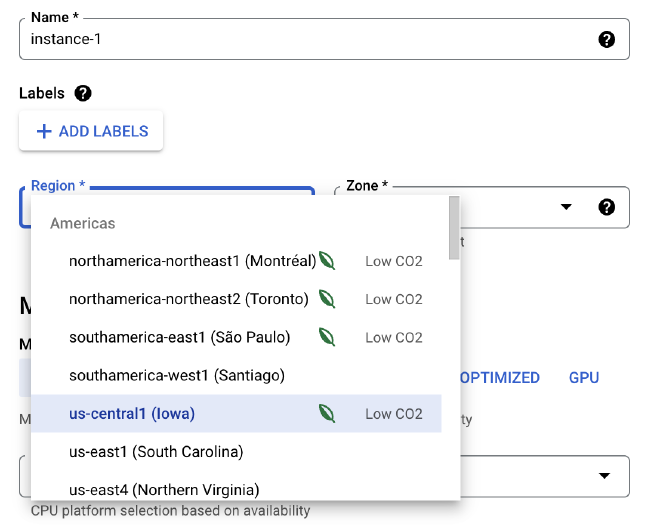Choose southamerica-east1 (São Paulo) region
The image size is (660, 525).
[x=236, y=337]
